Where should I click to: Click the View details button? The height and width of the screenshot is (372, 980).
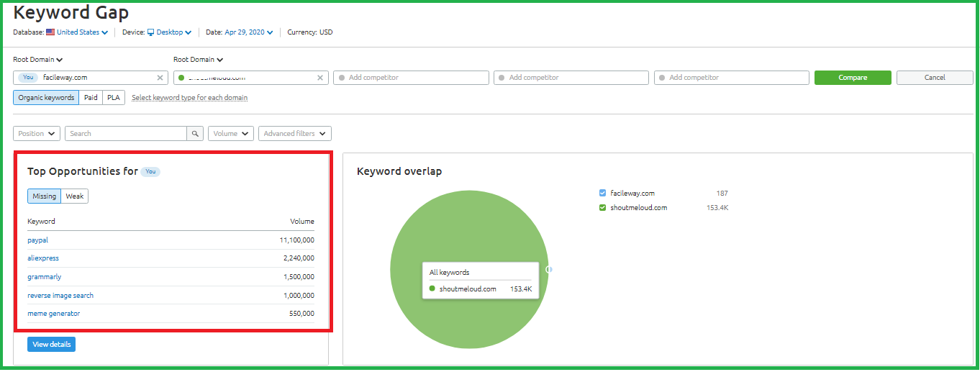51,345
